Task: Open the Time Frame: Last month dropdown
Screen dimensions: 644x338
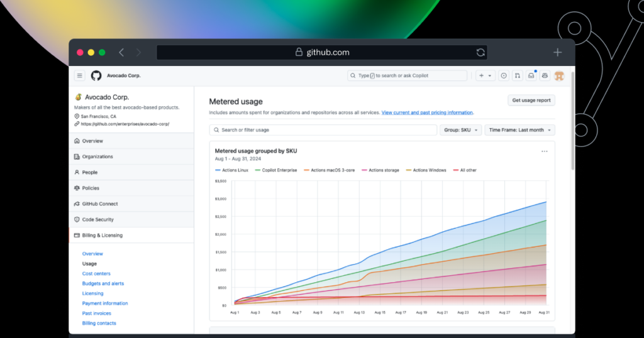Action: point(519,130)
